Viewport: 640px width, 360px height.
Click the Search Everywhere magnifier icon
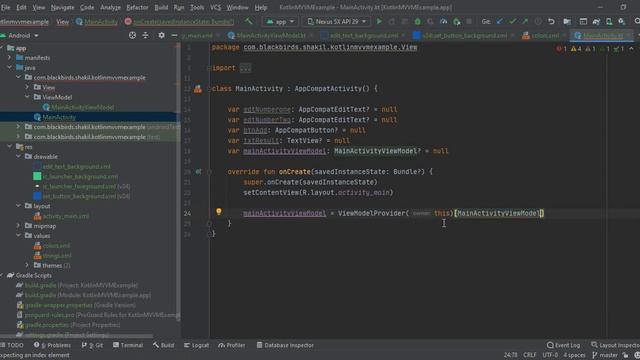(637, 21)
